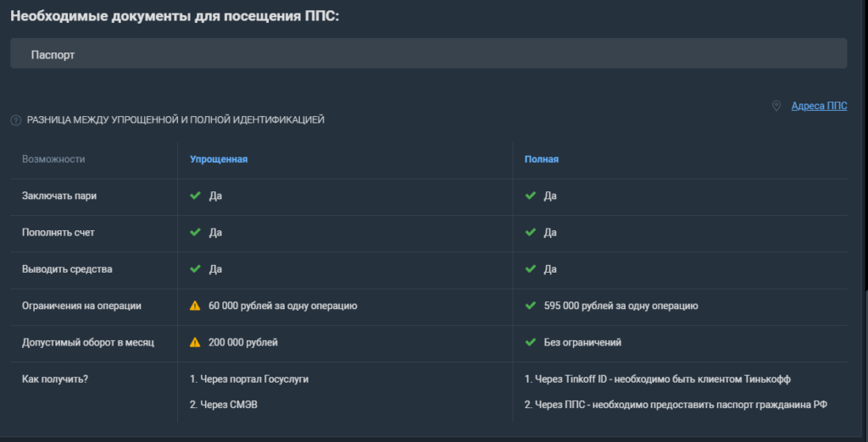Click text 595 000 рублей за одну операцию
Viewport: 868px width, 442px height.
[x=621, y=306]
